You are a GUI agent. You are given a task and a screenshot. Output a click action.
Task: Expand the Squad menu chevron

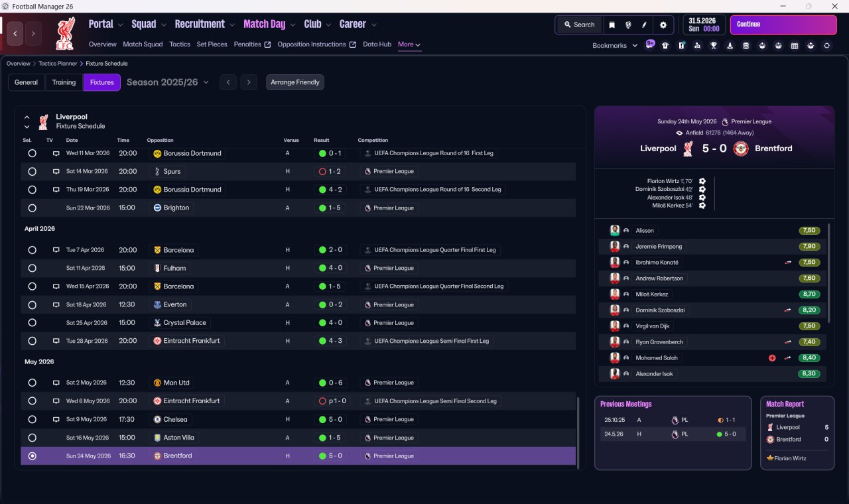coord(163,25)
